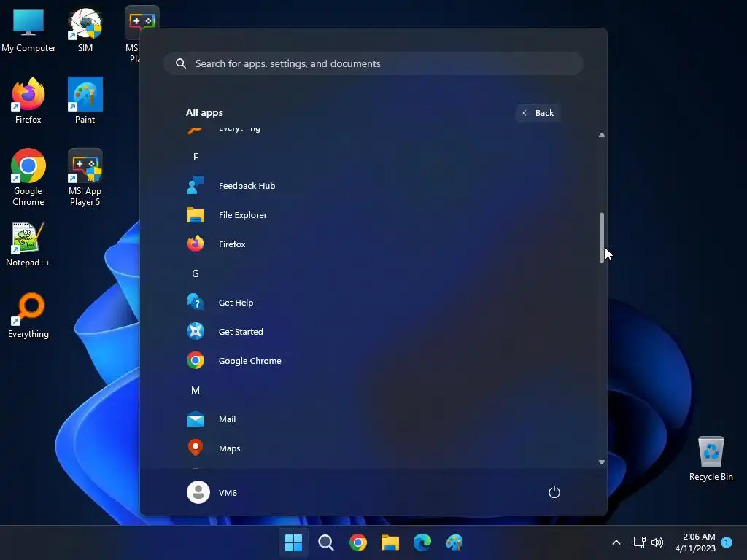Screen dimensions: 747x560
Task: Jump to letter F section header
Action: coord(196,157)
